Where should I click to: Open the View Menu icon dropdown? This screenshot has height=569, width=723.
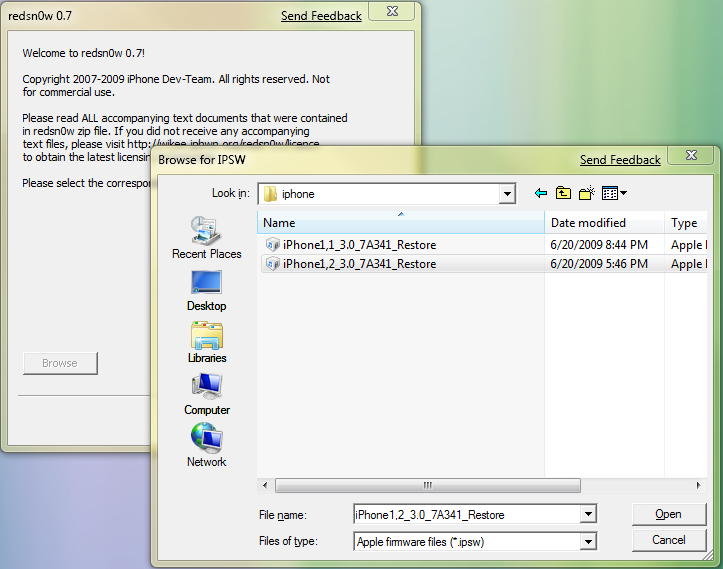[614, 193]
